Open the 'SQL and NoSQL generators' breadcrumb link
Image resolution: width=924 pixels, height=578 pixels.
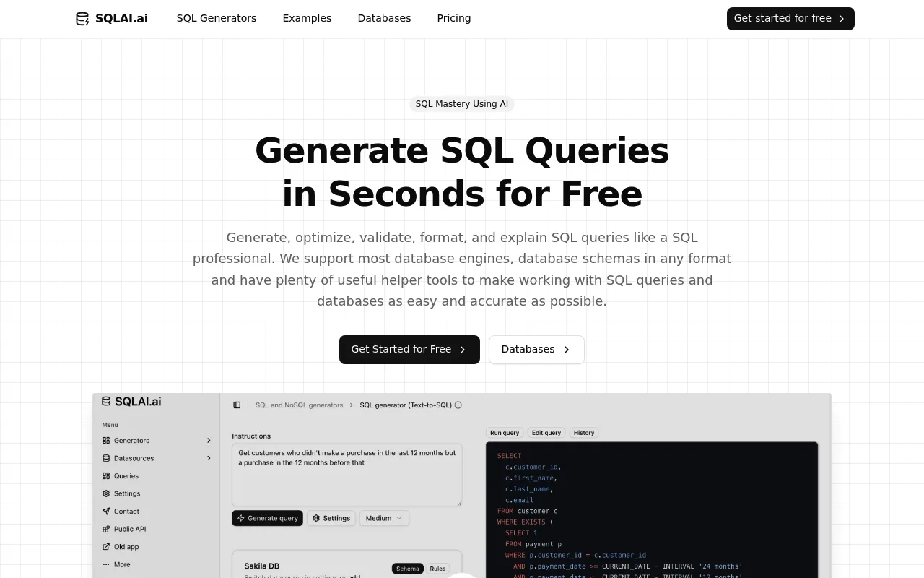click(x=300, y=405)
